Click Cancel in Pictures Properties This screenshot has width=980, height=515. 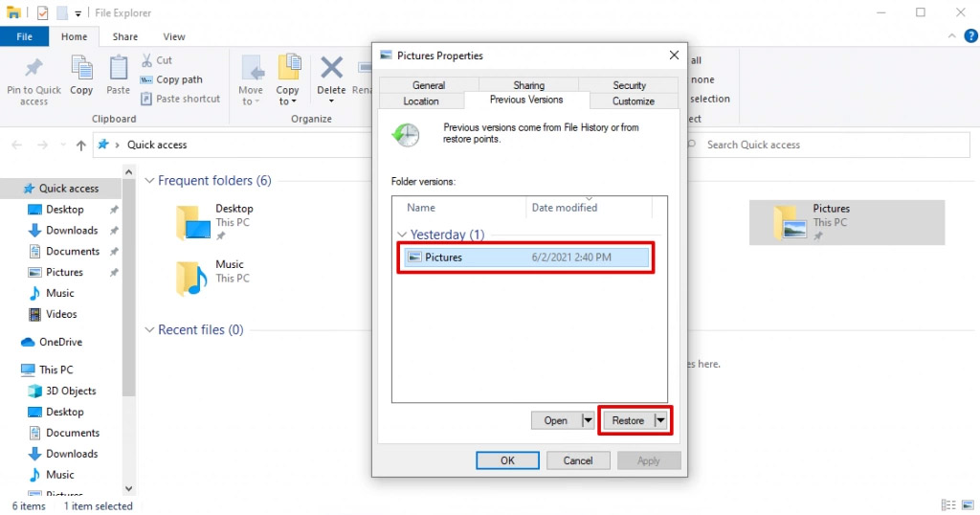coord(577,460)
